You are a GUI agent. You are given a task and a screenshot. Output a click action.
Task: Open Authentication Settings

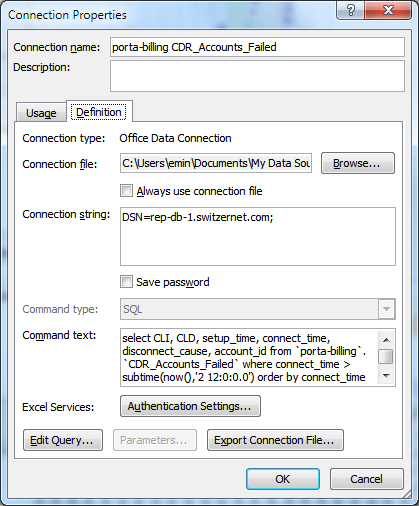pyautogui.click(x=190, y=406)
